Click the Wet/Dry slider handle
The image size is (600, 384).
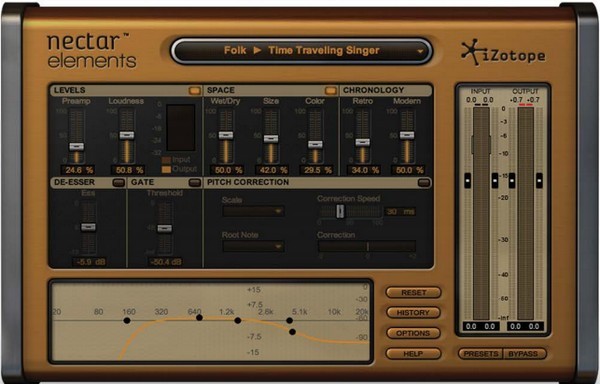pyautogui.click(x=226, y=135)
